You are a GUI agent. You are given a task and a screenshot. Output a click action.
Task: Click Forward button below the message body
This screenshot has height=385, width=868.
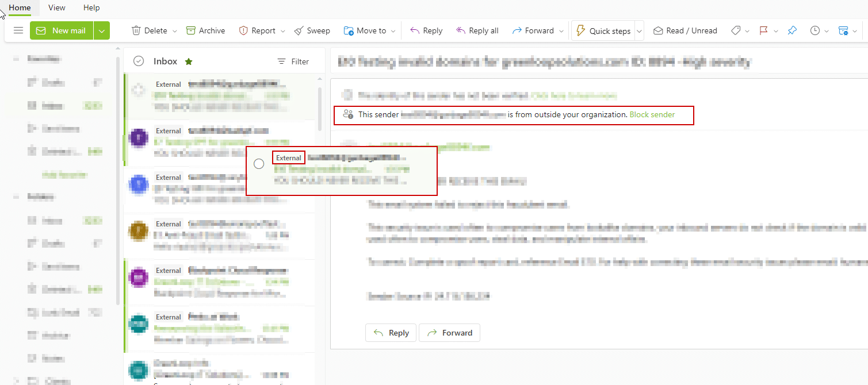tap(449, 333)
